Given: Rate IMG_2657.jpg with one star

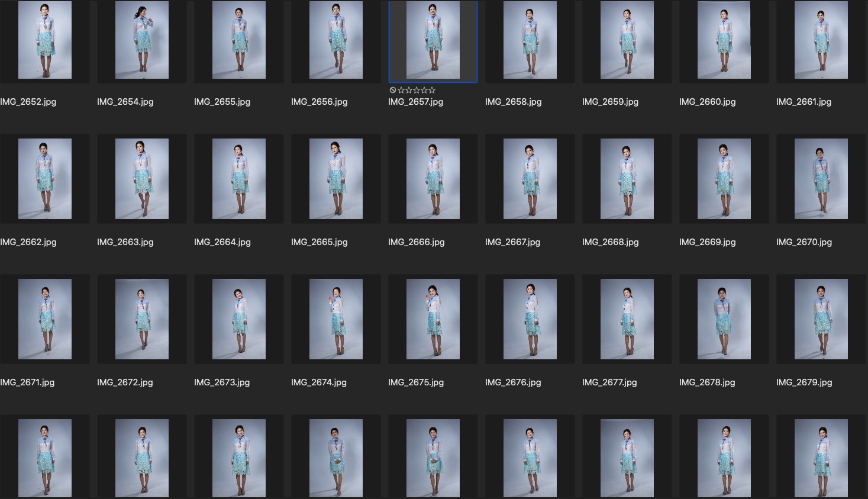Looking at the screenshot, I should point(401,90).
